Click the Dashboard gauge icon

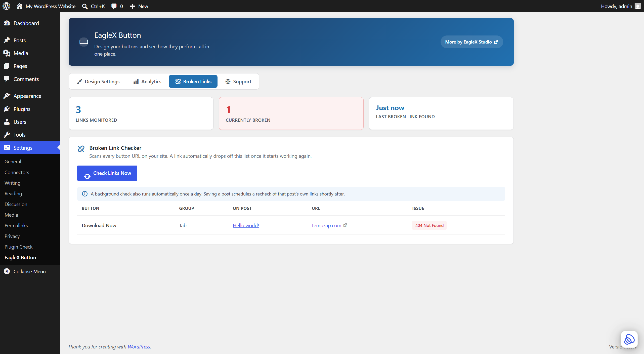(7, 23)
